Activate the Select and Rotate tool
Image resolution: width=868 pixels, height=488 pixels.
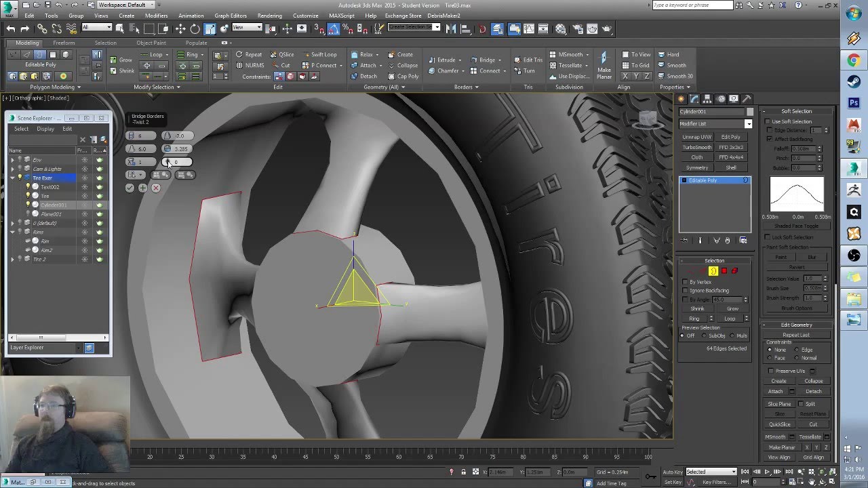(195, 28)
